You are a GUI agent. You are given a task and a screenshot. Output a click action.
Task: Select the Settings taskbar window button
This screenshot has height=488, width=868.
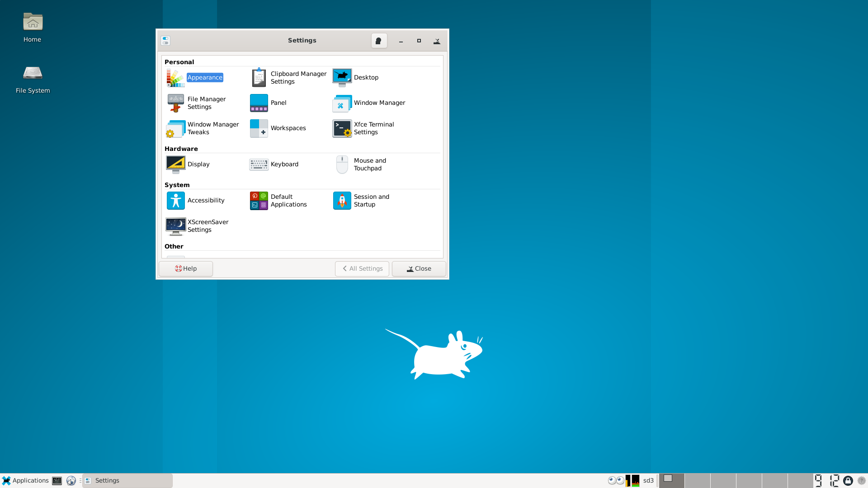tap(127, 481)
